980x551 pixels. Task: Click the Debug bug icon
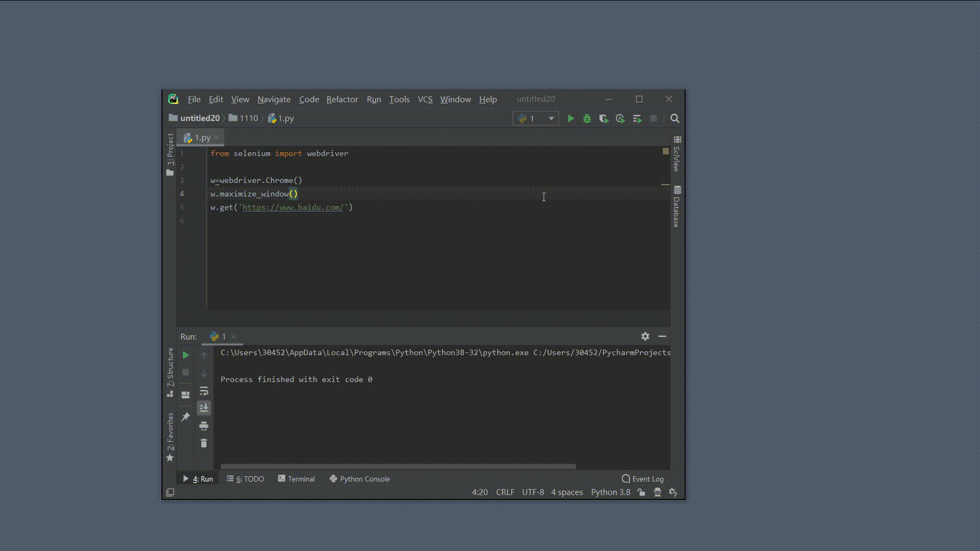587,119
